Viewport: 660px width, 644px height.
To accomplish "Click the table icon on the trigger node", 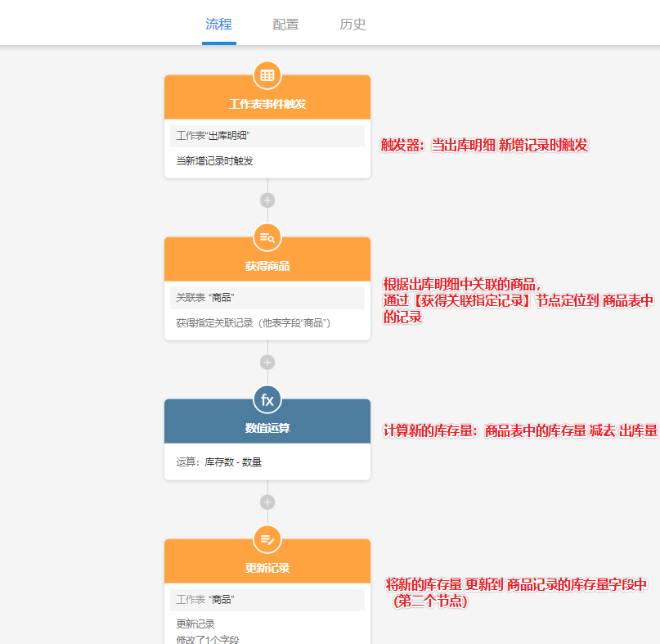I will click(267, 76).
